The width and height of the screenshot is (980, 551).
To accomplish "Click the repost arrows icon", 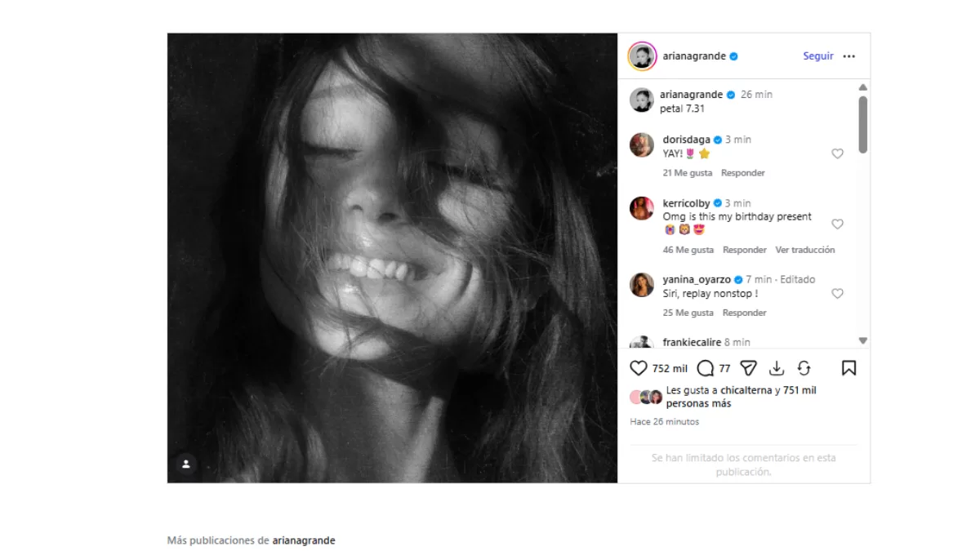I will 804,368.
